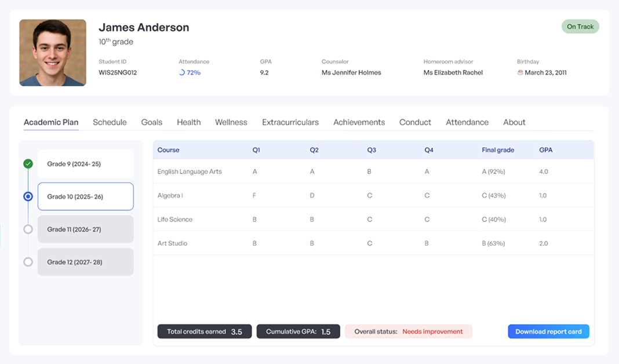Switch to the Schedule tab
The image size is (619, 364).
pos(110,122)
